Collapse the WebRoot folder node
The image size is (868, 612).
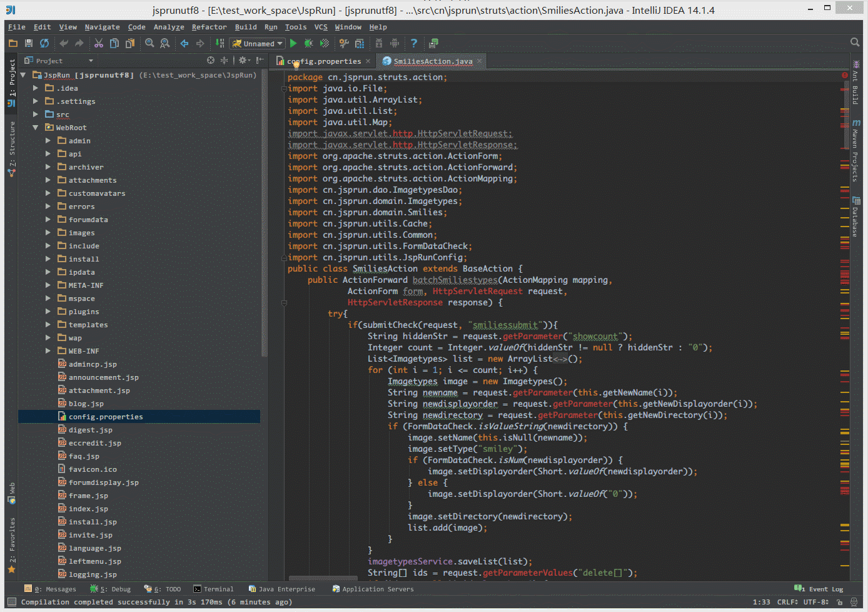[x=36, y=128]
